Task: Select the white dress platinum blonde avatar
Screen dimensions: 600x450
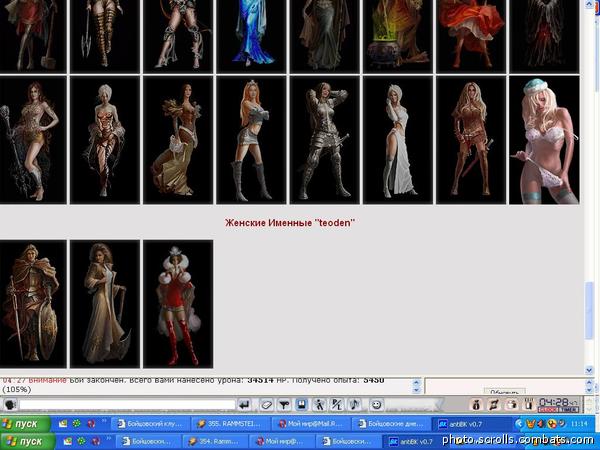Action: [398, 140]
